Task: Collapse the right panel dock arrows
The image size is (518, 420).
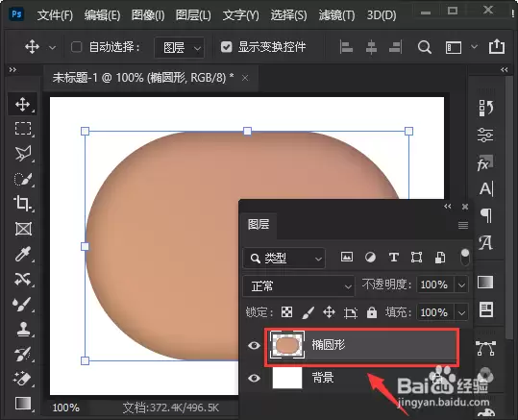Action: point(505,70)
